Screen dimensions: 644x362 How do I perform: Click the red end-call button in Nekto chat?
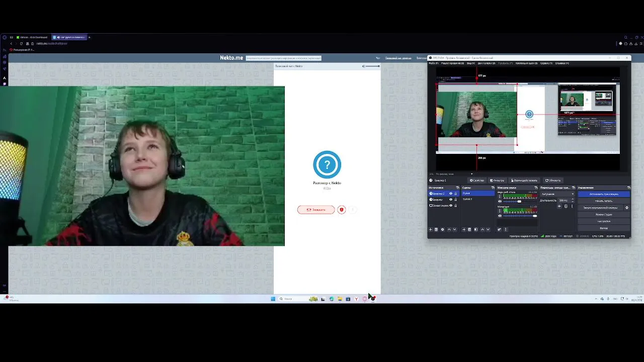(316, 210)
